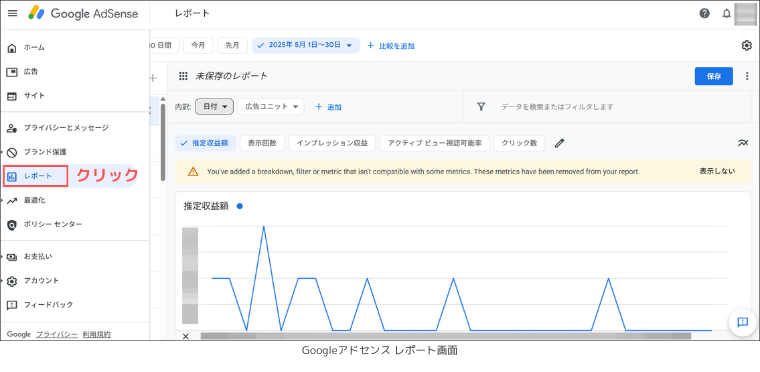Expand the 2025年5月 date range dropdown
The image size is (760, 372).
click(306, 46)
